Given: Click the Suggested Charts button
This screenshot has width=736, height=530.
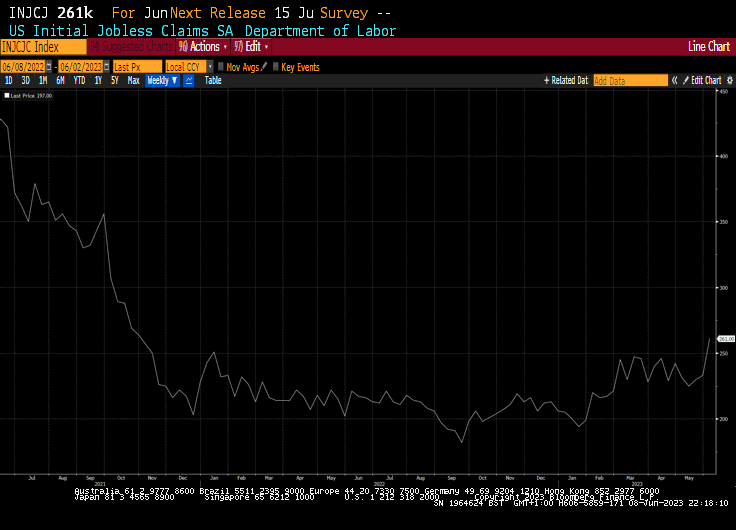Looking at the screenshot, I should (131, 46).
